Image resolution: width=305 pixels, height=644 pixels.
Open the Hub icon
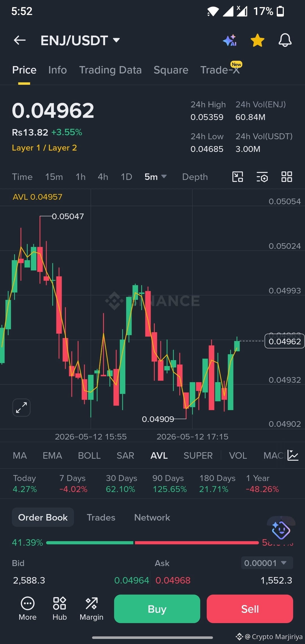[x=60, y=609]
